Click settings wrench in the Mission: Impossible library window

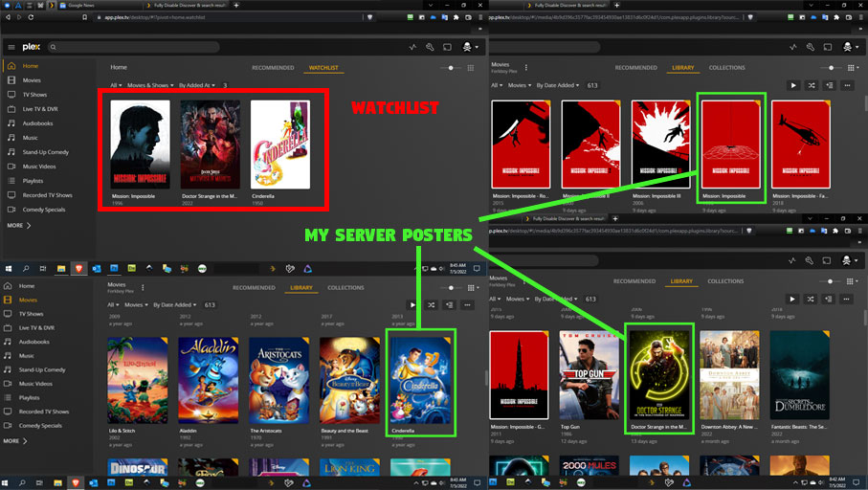point(811,47)
